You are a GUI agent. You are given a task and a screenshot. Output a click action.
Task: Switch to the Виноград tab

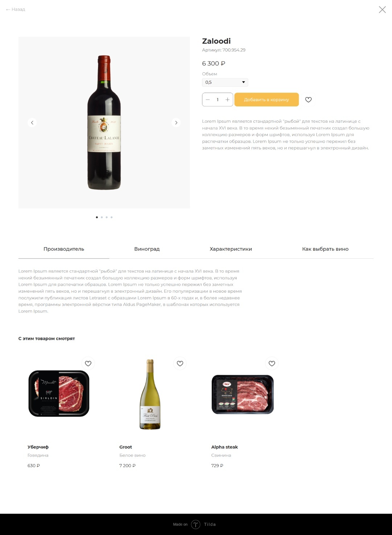click(x=147, y=249)
